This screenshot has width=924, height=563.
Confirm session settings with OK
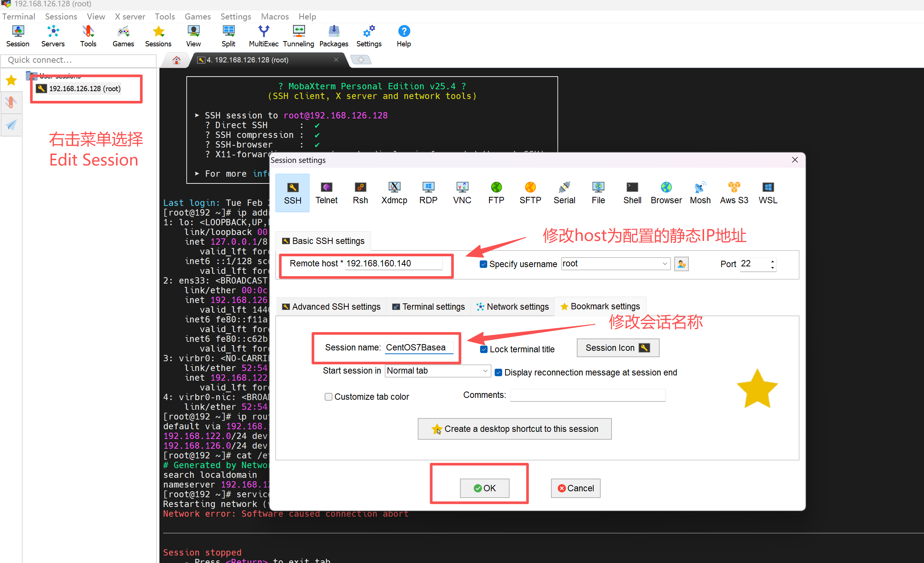click(485, 488)
